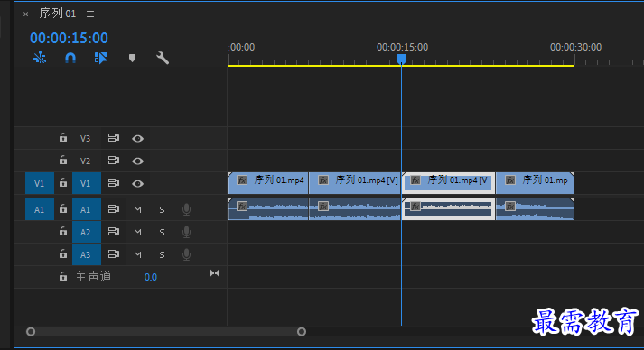This screenshot has height=350, width=644.
Task: Toggle sync lock on A3 track
Action: [114, 254]
